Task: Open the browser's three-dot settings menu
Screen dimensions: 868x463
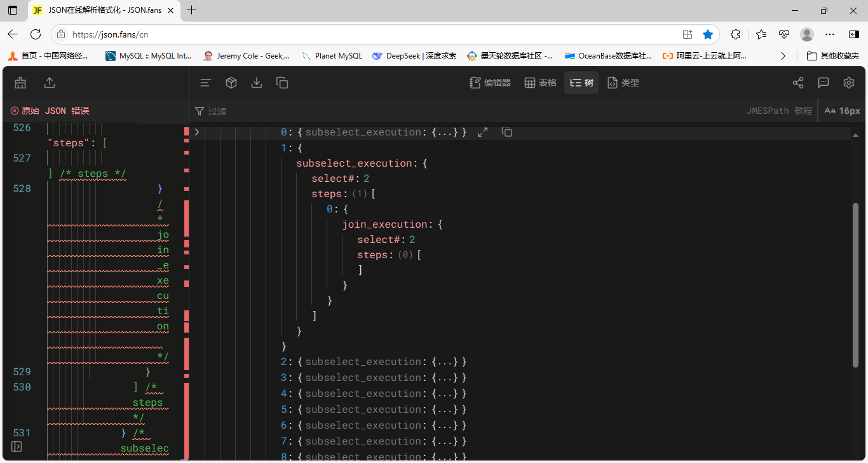Action: (830, 34)
